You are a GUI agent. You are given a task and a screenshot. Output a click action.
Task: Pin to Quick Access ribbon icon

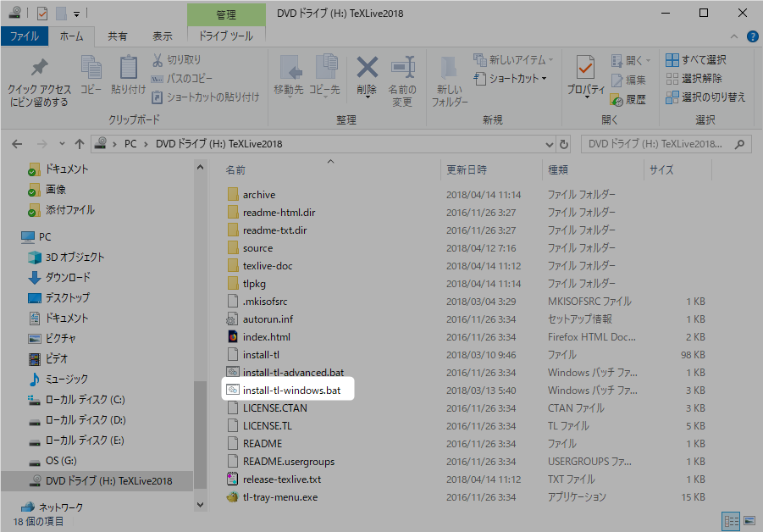tap(39, 81)
